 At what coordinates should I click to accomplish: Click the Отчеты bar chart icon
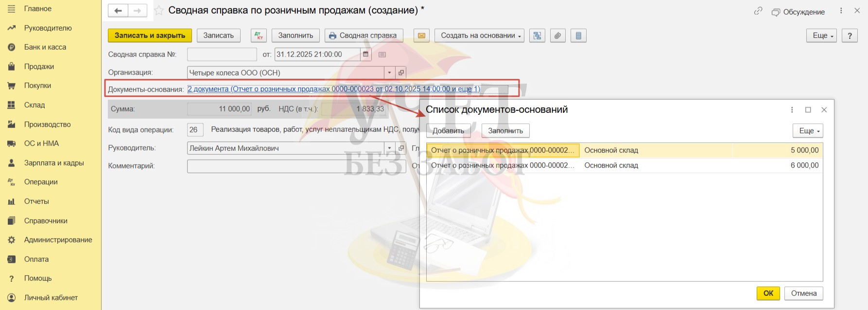[12, 201]
